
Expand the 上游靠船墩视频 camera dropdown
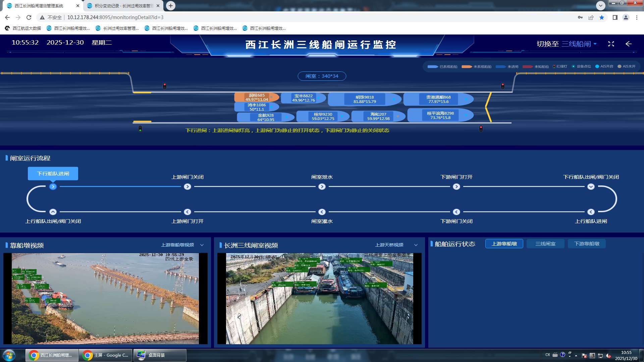pyautogui.click(x=202, y=245)
